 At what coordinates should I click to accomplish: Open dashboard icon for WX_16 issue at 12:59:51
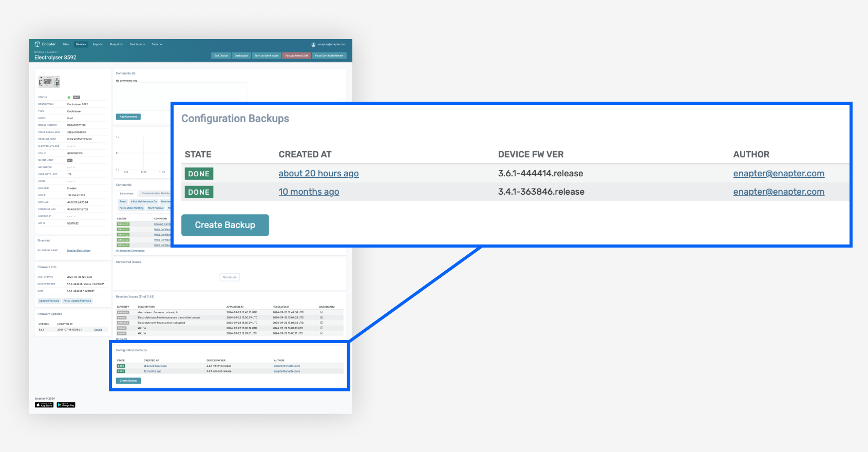tap(322, 333)
